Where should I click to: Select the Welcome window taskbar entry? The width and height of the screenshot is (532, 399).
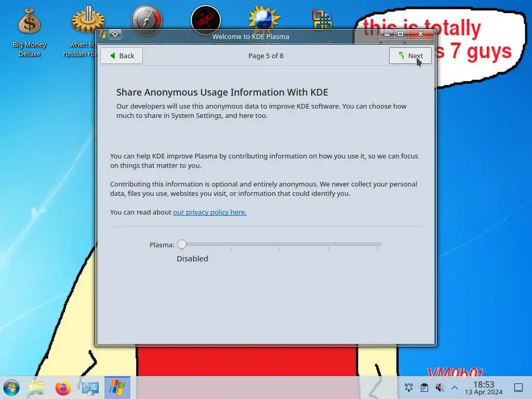[x=117, y=388]
